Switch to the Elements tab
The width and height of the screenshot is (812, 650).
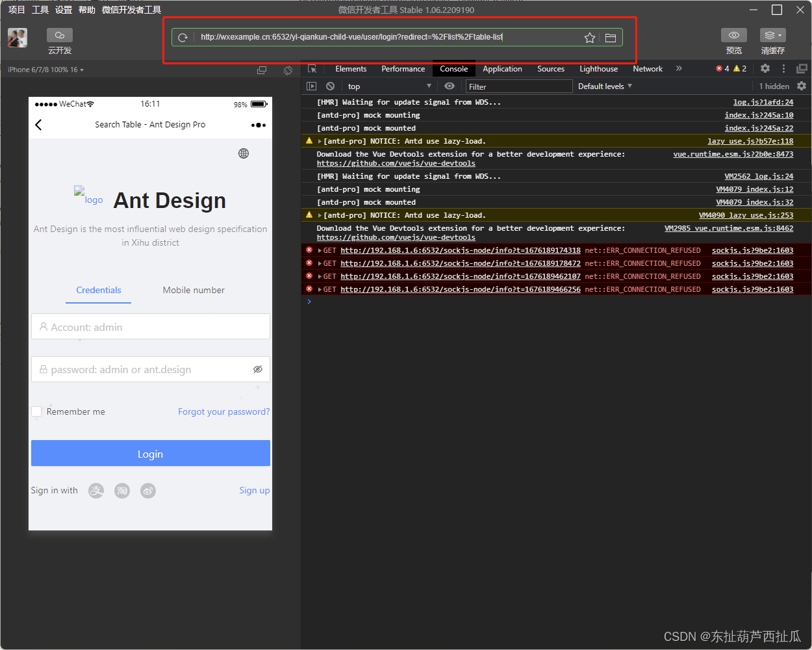pyautogui.click(x=351, y=69)
